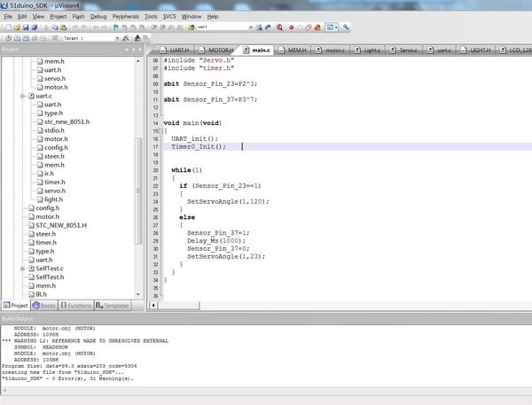Click the Open file toolbar icon
The width and height of the screenshot is (532, 405).
[15, 27]
